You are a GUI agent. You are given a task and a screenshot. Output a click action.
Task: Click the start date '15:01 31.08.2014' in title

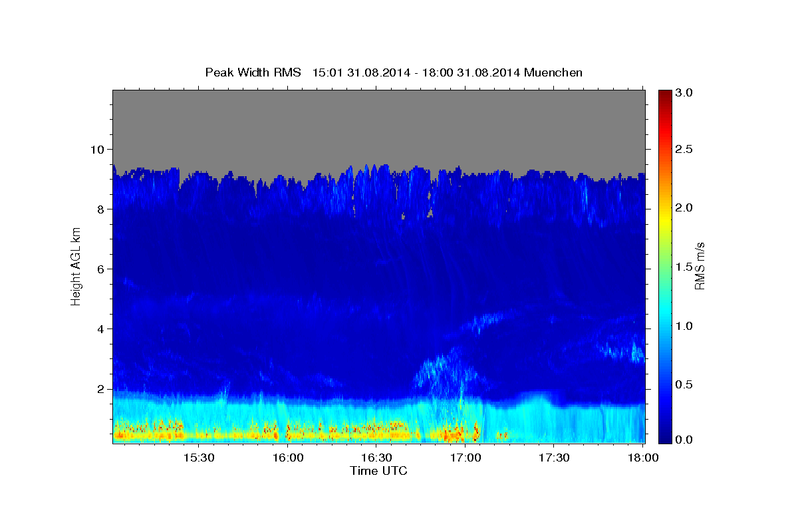pos(360,72)
